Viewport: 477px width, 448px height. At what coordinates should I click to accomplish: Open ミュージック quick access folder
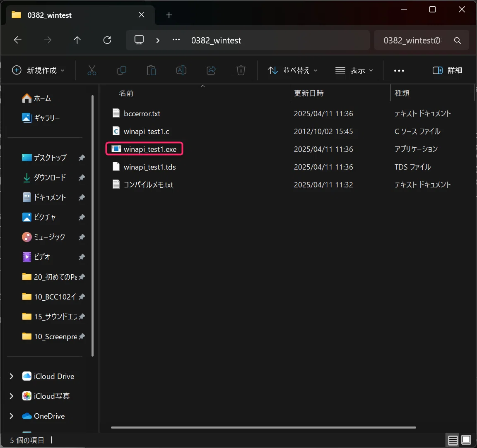pyautogui.click(x=43, y=237)
